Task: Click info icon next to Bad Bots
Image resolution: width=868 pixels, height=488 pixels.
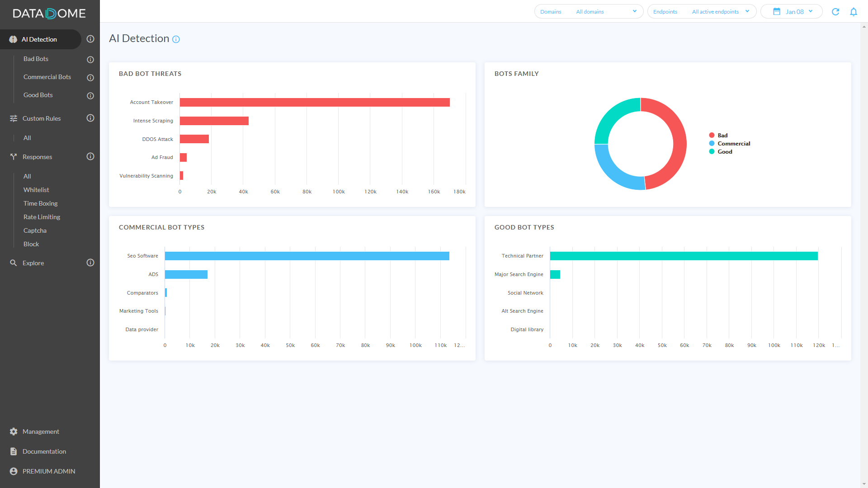Action: coord(90,60)
